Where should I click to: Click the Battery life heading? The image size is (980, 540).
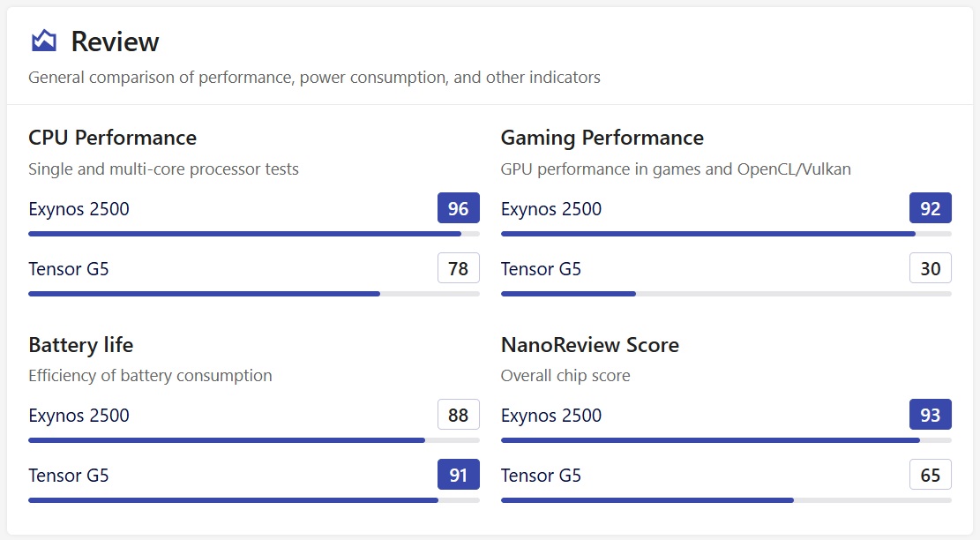[x=80, y=344]
